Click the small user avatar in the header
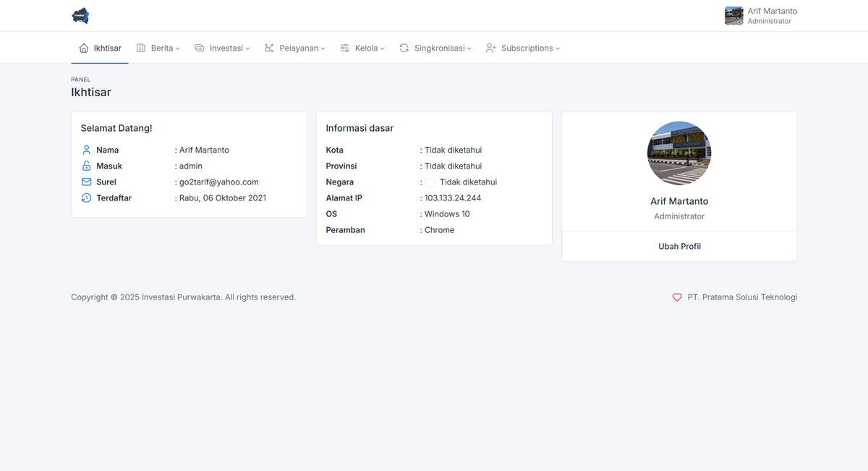The image size is (868, 471). click(x=734, y=16)
